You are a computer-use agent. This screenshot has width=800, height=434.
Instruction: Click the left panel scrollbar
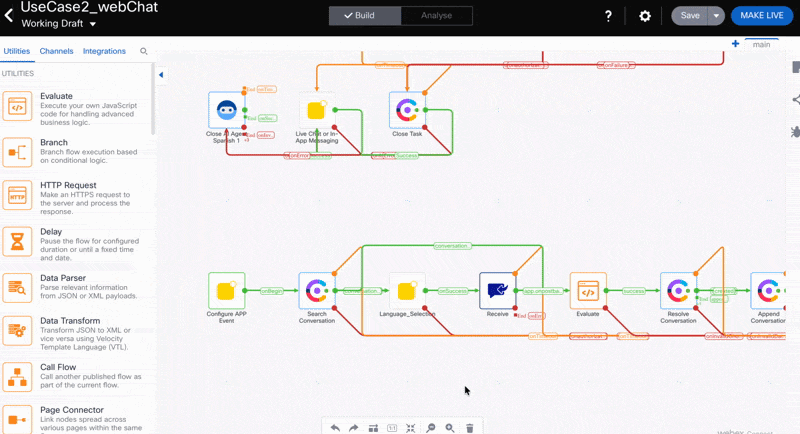[x=153, y=99]
